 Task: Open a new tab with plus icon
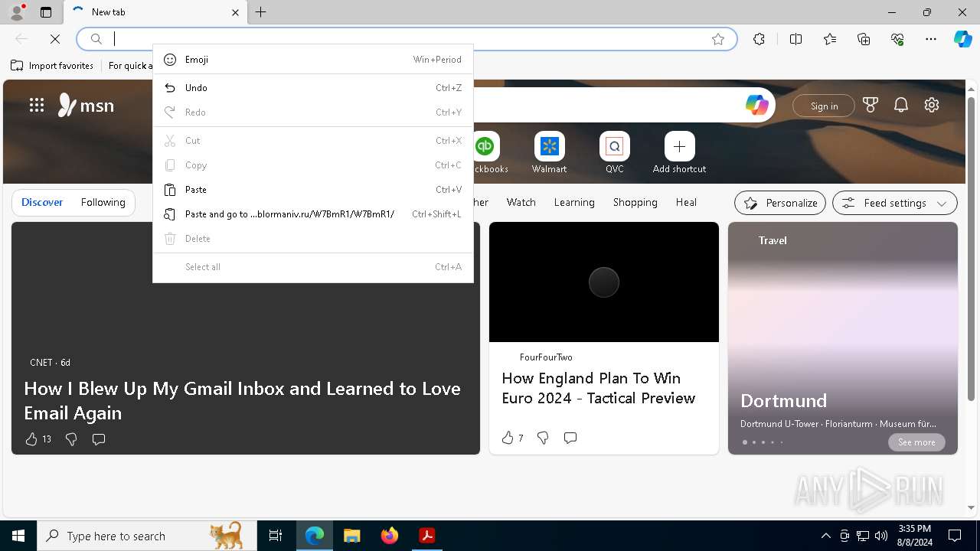(261, 12)
